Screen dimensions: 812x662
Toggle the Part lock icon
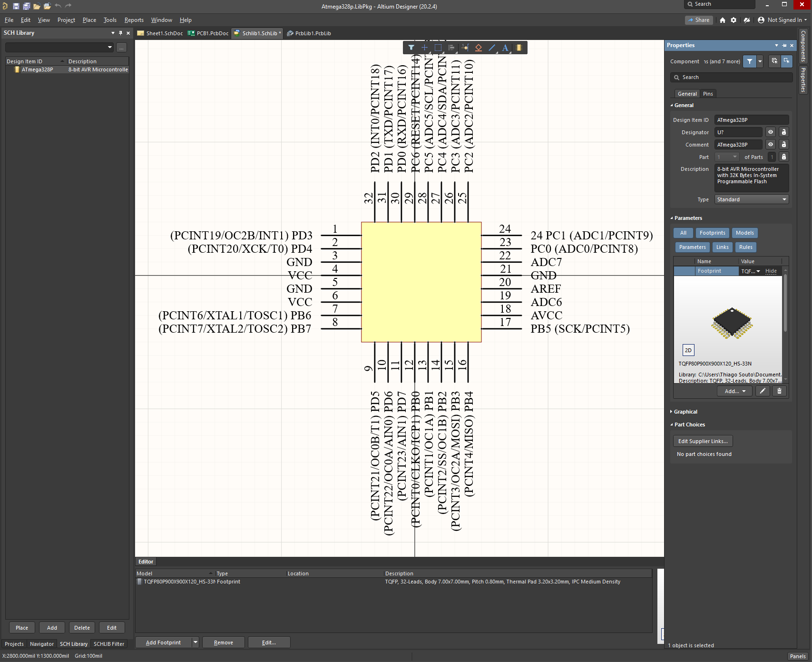pyautogui.click(x=784, y=157)
